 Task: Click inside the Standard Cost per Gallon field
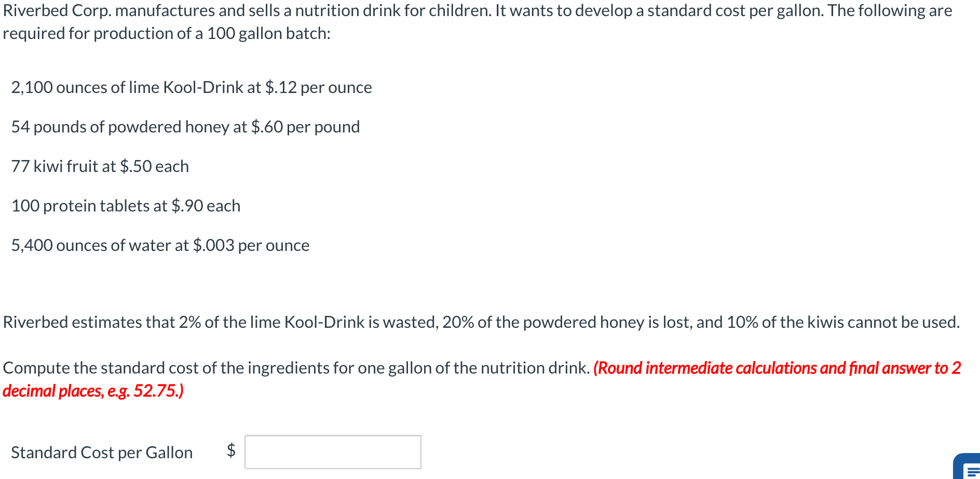point(332,452)
